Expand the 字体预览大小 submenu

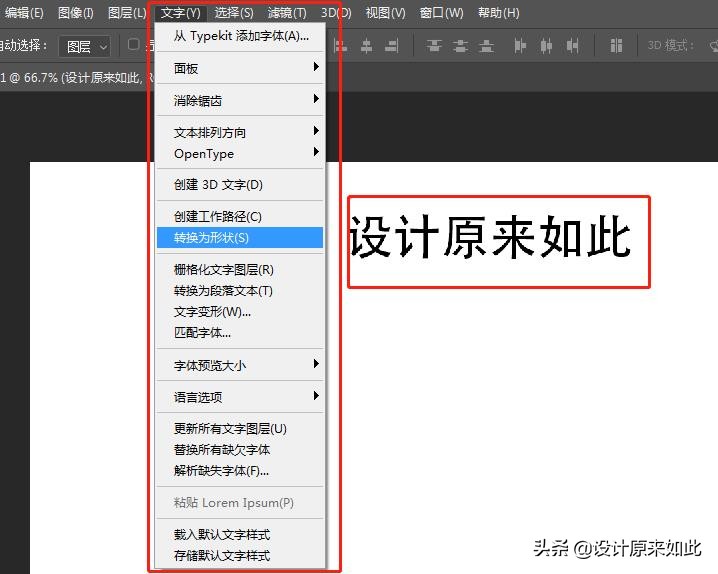point(240,365)
